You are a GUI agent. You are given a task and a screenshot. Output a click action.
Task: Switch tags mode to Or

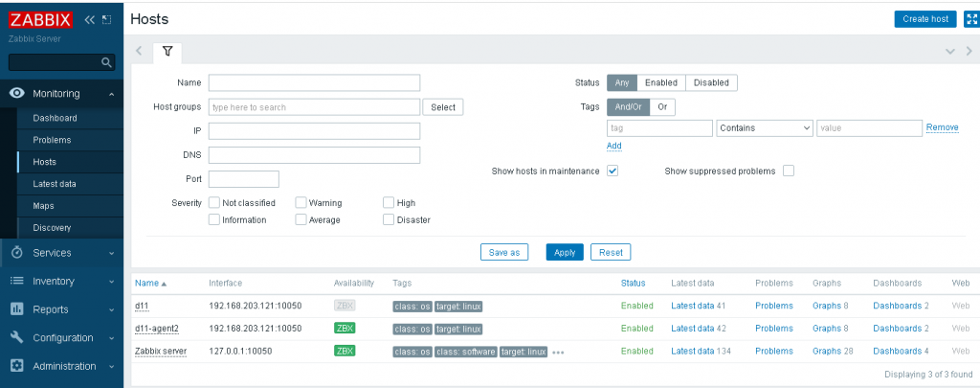662,107
